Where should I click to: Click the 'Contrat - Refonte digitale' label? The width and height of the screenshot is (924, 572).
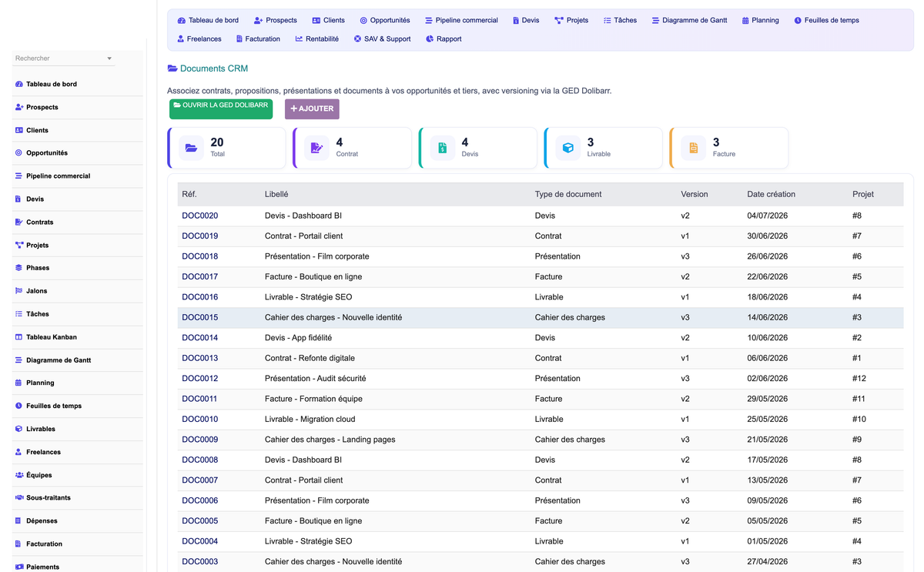tap(311, 358)
